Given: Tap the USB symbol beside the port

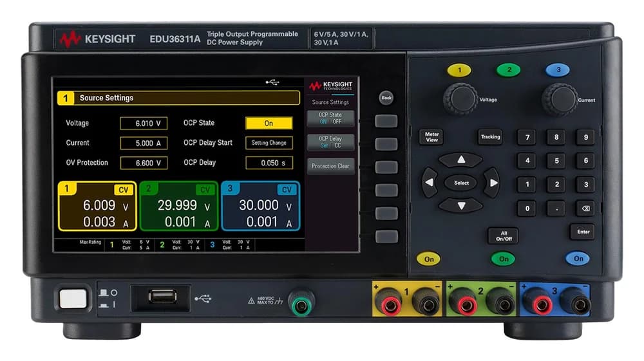Looking at the screenshot, I should click(x=203, y=299).
